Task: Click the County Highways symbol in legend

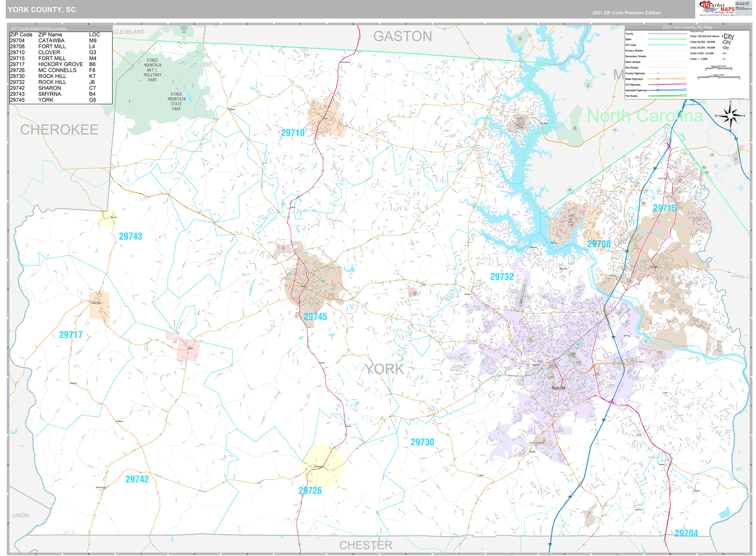Action: (x=658, y=73)
